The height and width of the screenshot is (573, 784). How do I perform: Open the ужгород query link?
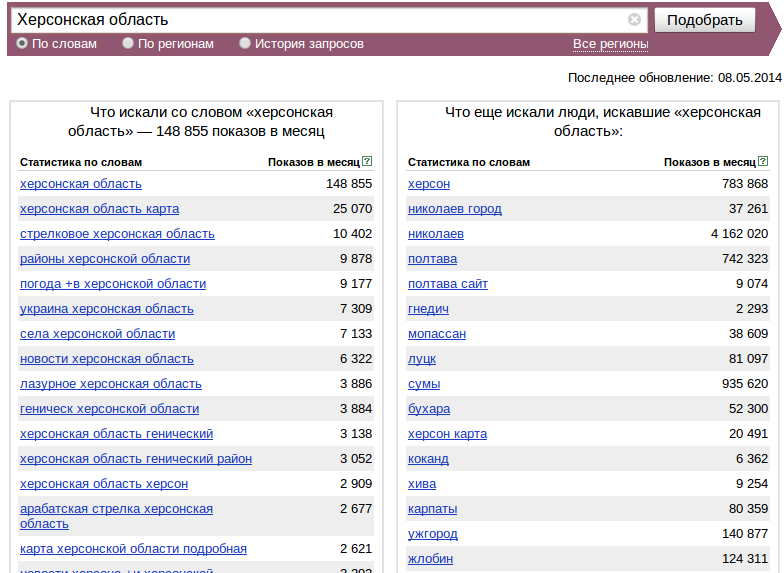coord(433,534)
